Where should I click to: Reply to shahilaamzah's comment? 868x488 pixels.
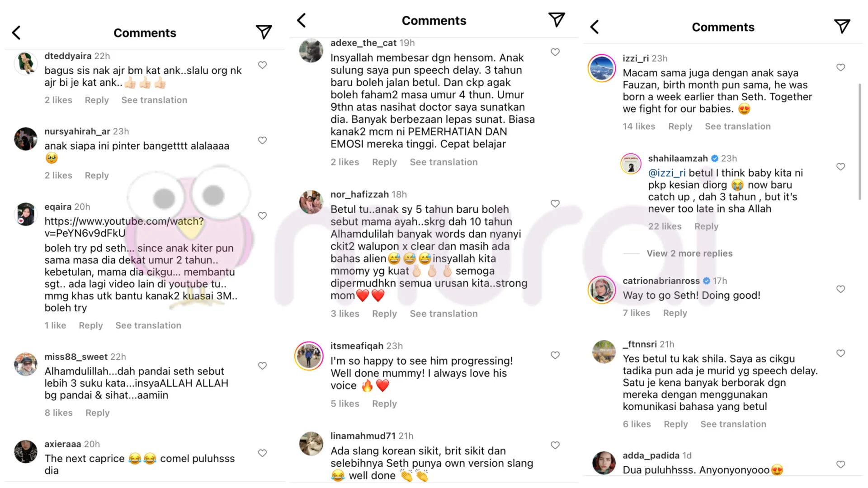click(x=706, y=226)
